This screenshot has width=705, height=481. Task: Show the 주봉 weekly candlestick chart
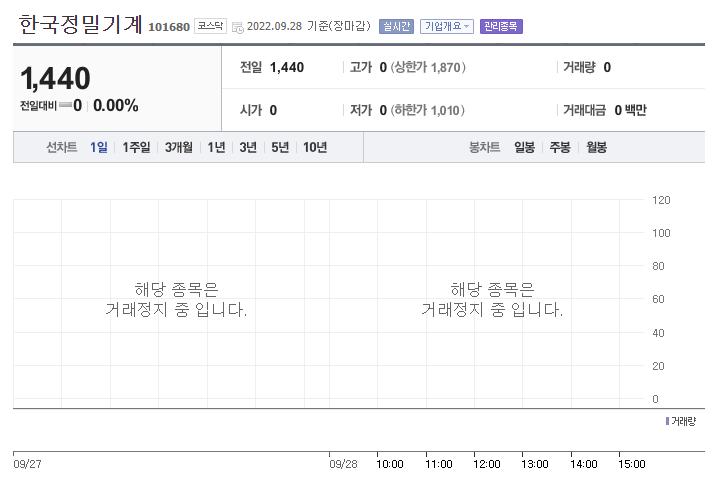point(560,147)
